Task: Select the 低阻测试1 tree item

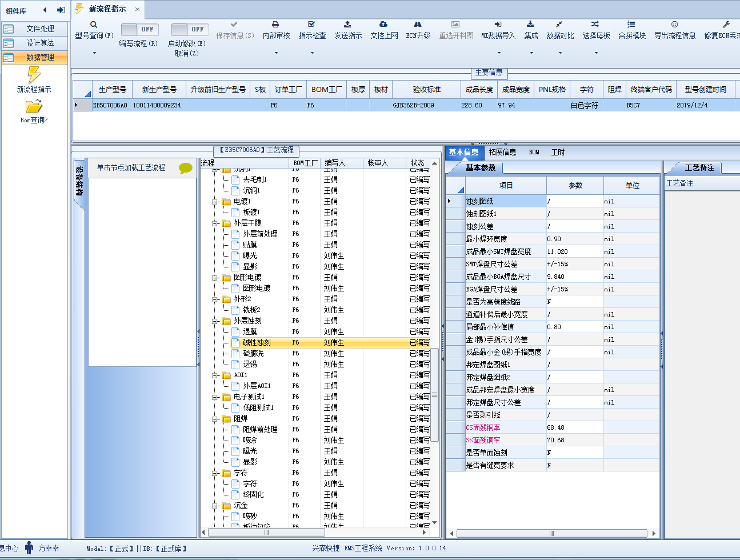Action: (258, 408)
